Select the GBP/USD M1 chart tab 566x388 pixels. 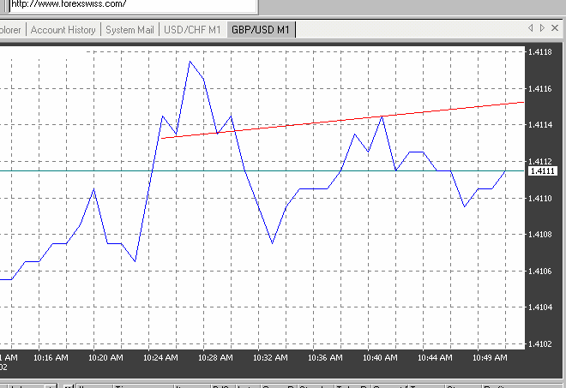pyautogui.click(x=261, y=30)
